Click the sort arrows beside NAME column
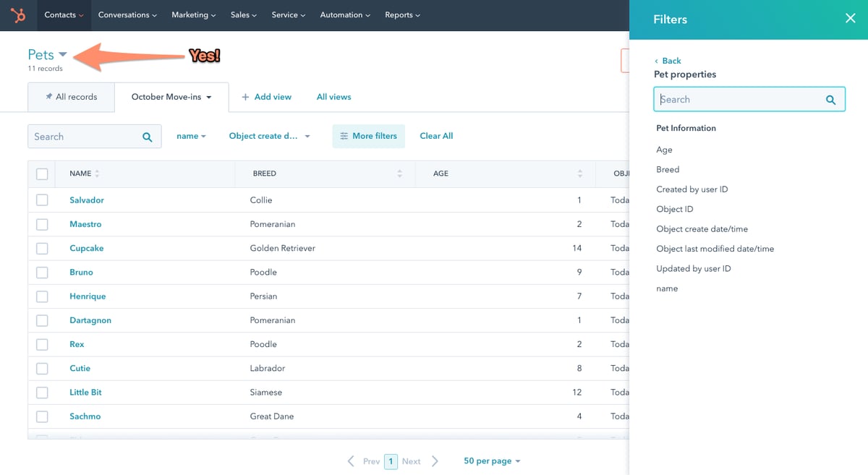 [x=98, y=174]
